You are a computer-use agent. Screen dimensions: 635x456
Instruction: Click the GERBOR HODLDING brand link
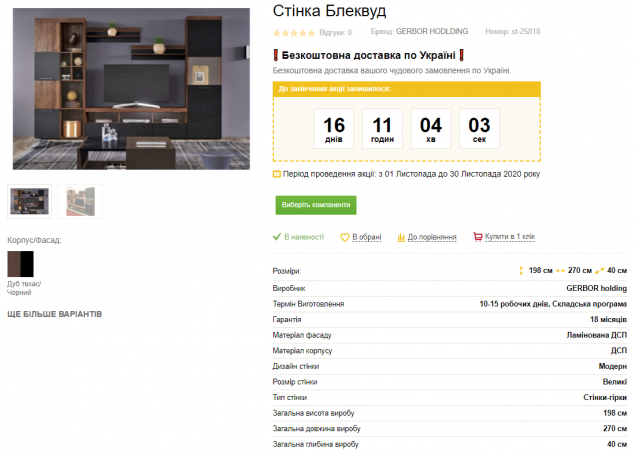(432, 32)
